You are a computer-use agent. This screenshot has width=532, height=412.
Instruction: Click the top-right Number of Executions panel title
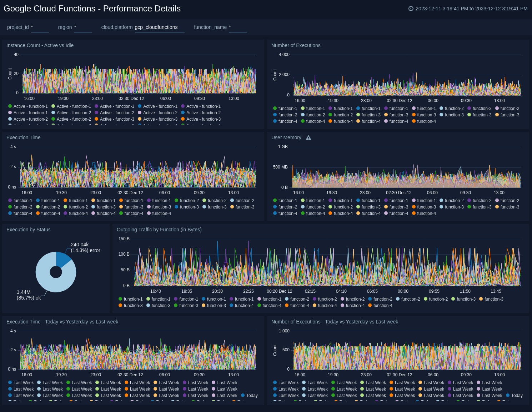[296, 45]
